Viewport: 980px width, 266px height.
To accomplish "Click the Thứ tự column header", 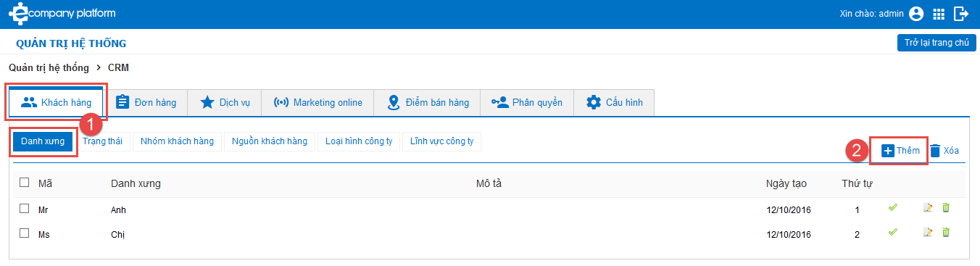I will pos(857,183).
